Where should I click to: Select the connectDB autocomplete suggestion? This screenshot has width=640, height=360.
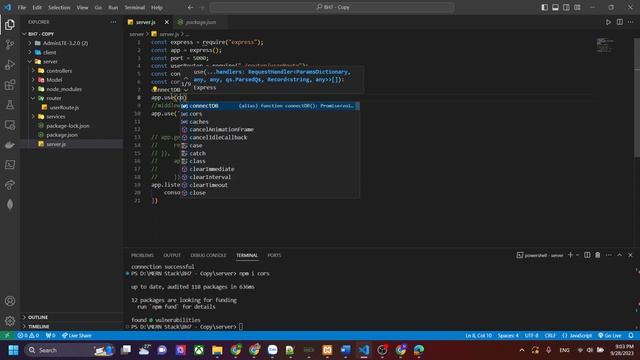pyautogui.click(x=270, y=106)
